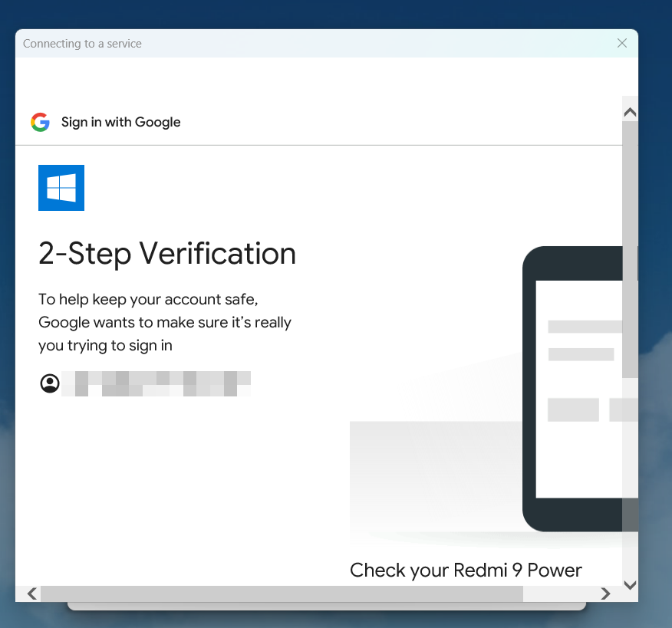Viewport: 672px width, 628px height.
Task: Click the Google G logo icon
Action: point(40,122)
